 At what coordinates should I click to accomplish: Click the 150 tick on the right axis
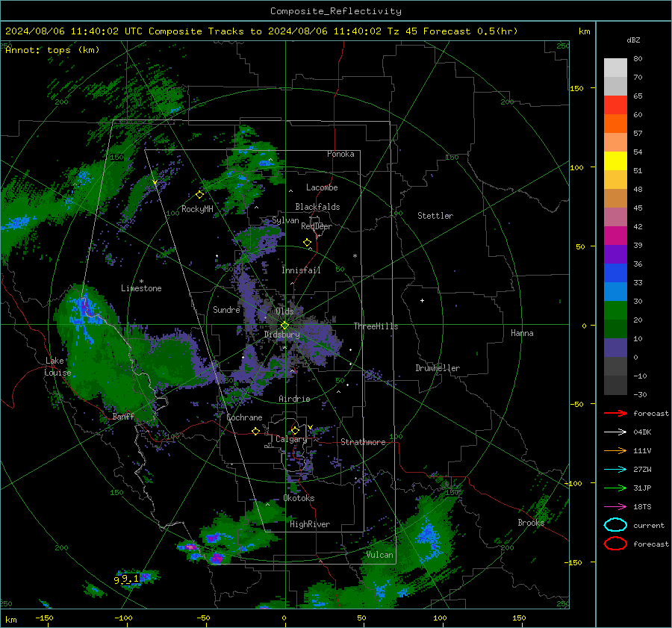pyautogui.click(x=576, y=88)
